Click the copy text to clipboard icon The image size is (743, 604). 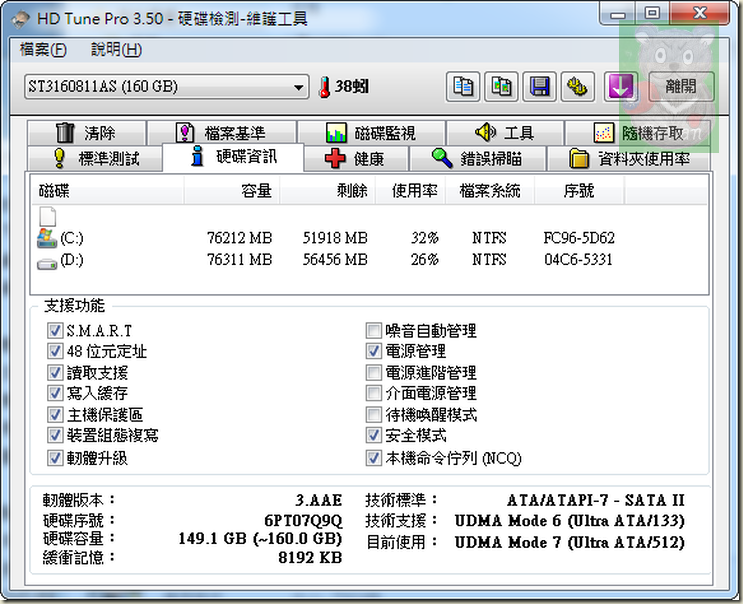[463, 87]
